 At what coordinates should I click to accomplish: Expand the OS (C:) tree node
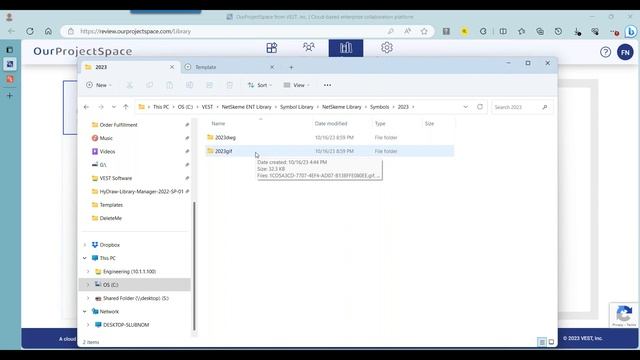click(88, 285)
